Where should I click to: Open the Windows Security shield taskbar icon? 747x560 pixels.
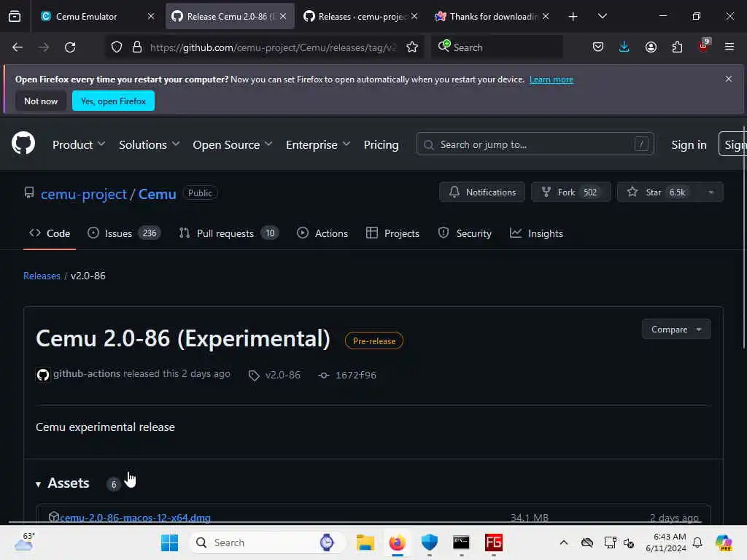point(429,542)
